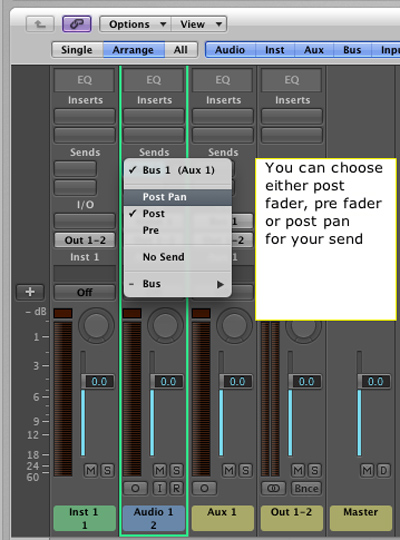Open first insert slot on Inst 1
The width and height of the screenshot is (400, 540).
pyautogui.click(x=84, y=116)
